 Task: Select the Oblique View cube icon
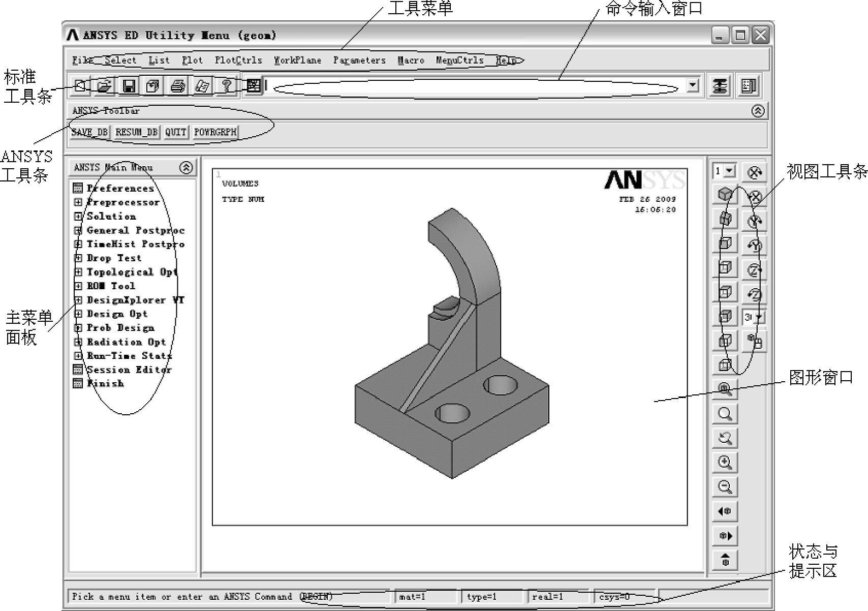(725, 219)
